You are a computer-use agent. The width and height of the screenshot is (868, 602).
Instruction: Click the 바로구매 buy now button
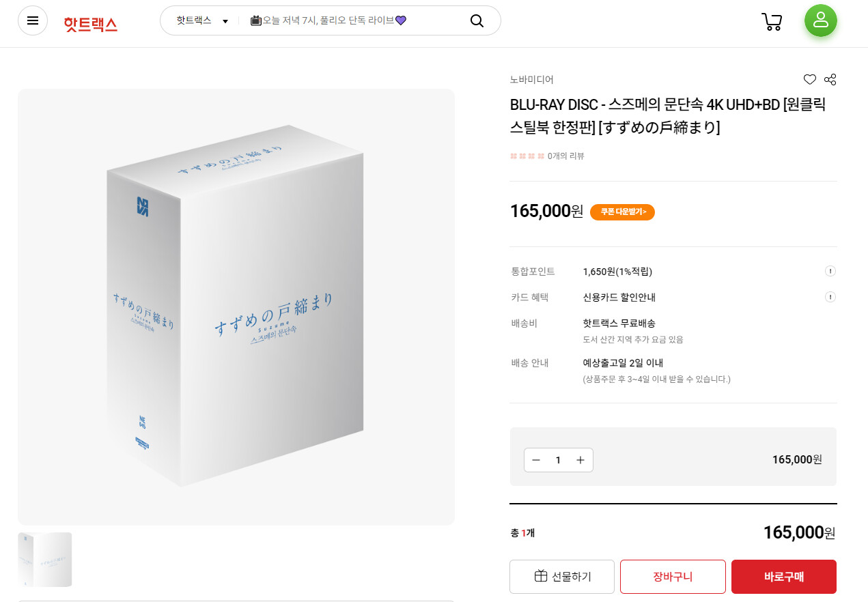[x=783, y=577]
